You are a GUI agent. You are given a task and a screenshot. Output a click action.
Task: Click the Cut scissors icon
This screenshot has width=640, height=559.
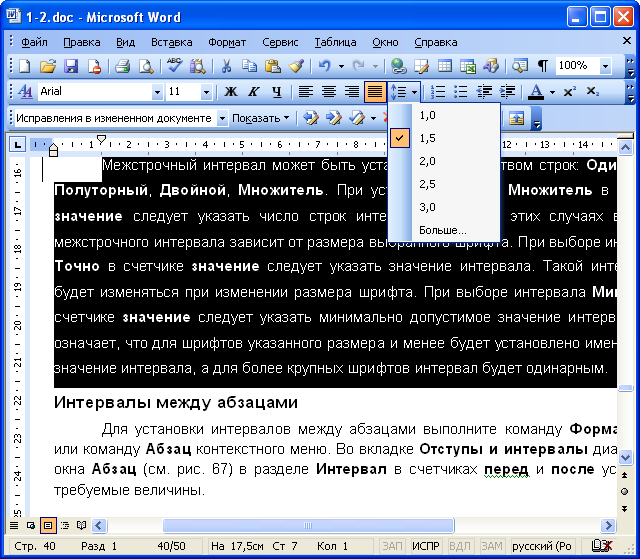(x=227, y=66)
